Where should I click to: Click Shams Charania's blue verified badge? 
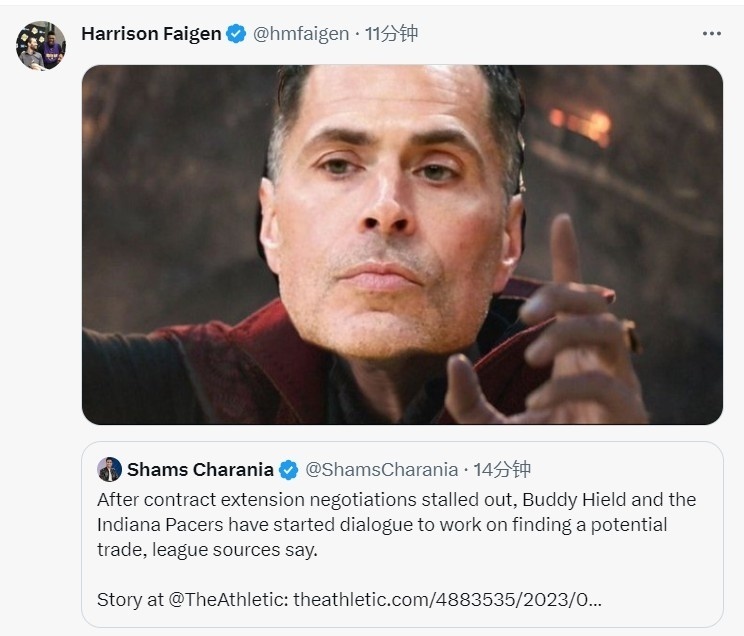(x=288, y=470)
